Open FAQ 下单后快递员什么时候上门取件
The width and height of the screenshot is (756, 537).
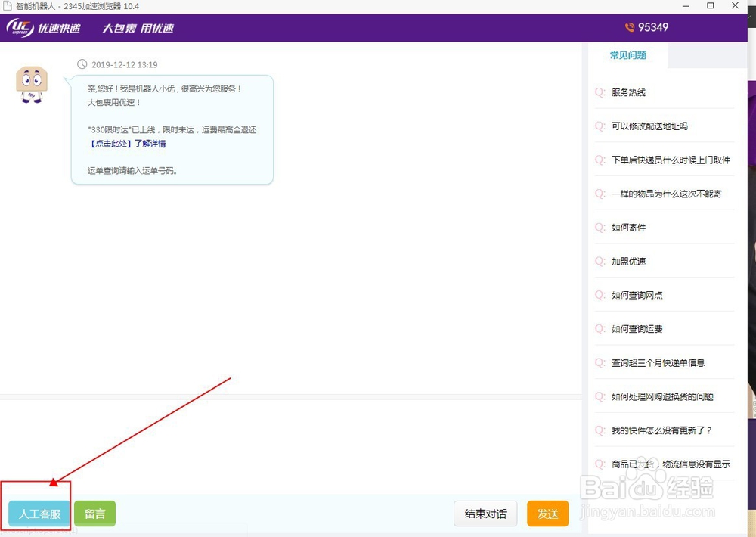(x=671, y=160)
